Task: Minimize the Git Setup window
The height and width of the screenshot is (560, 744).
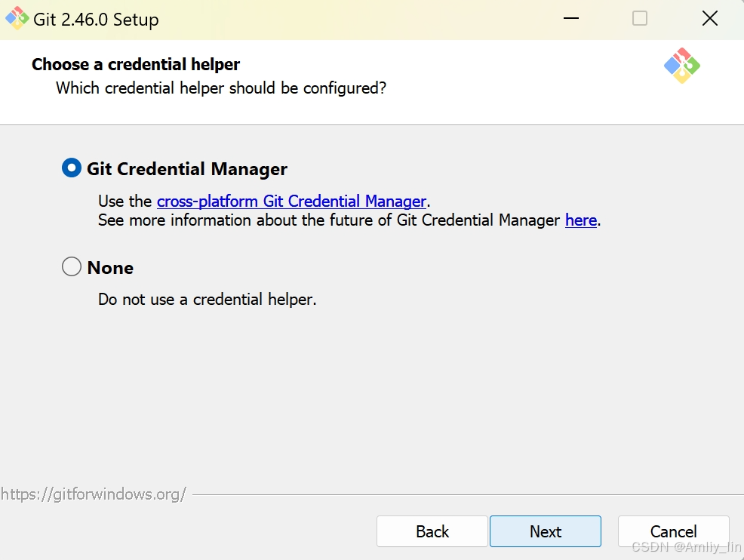Action: point(570,19)
